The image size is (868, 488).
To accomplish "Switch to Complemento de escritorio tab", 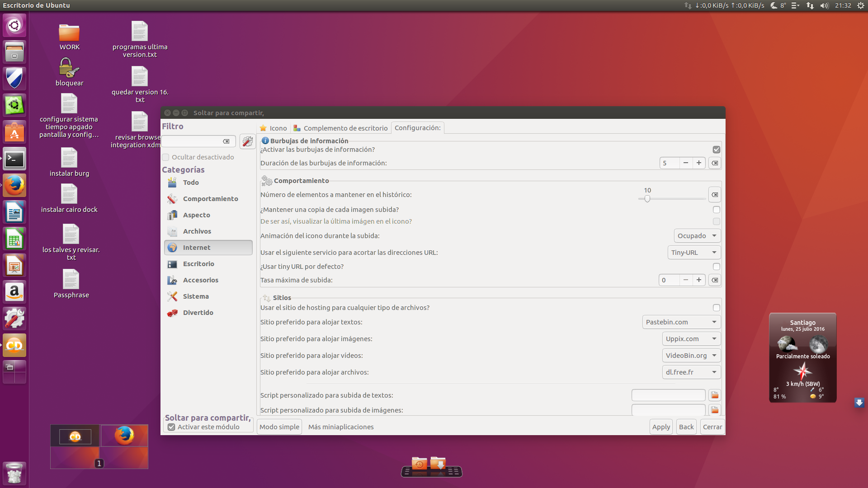I will [340, 128].
